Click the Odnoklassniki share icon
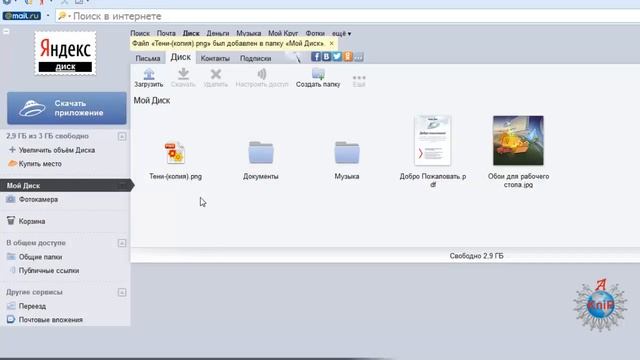640x360 pixels. 347,56
